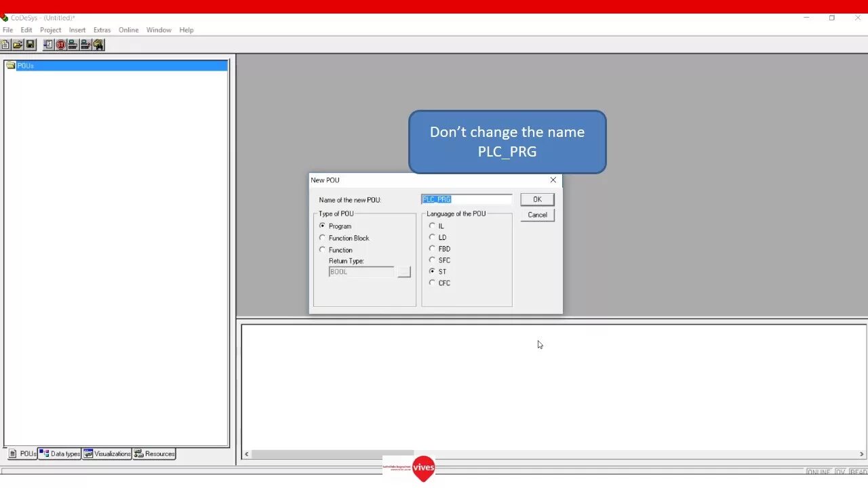Open the Project menu
The image size is (868, 488).
coord(51,30)
